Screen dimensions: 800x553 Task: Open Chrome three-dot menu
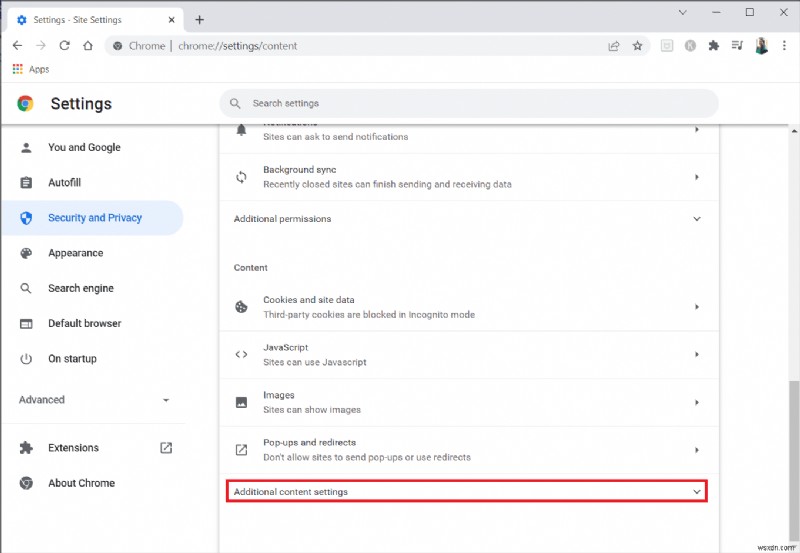pyautogui.click(x=784, y=45)
